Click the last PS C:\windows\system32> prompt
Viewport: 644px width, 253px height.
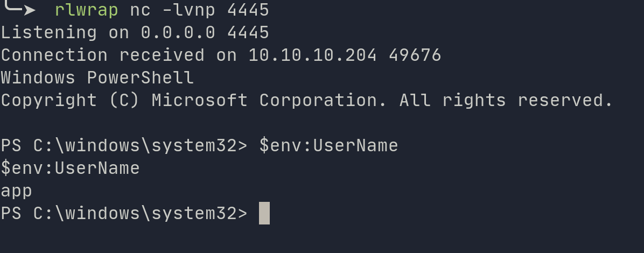tap(124, 214)
